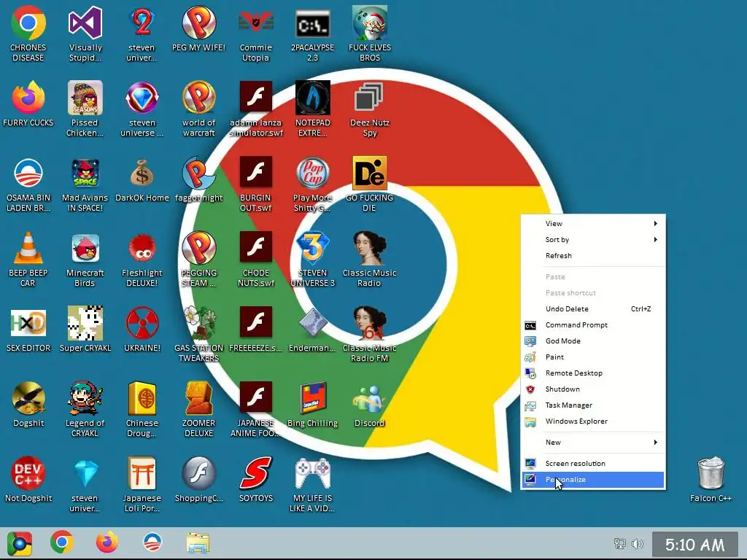Image resolution: width=747 pixels, height=560 pixels.
Task: Open the world of warcraft icon
Action: 199,98
